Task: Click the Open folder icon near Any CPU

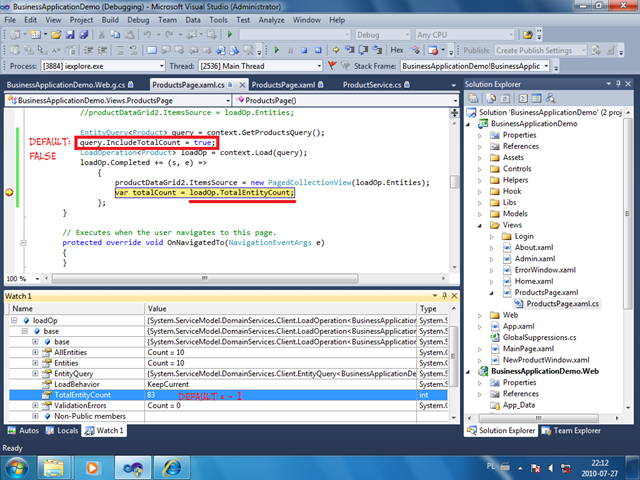Action: click(x=528, y=35)
